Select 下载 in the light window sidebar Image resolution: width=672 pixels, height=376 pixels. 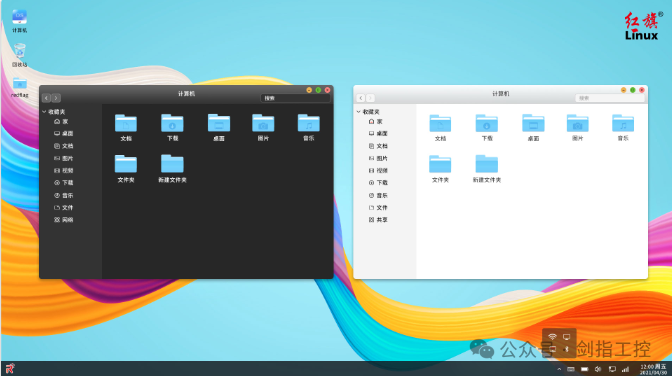coord(378,183)
